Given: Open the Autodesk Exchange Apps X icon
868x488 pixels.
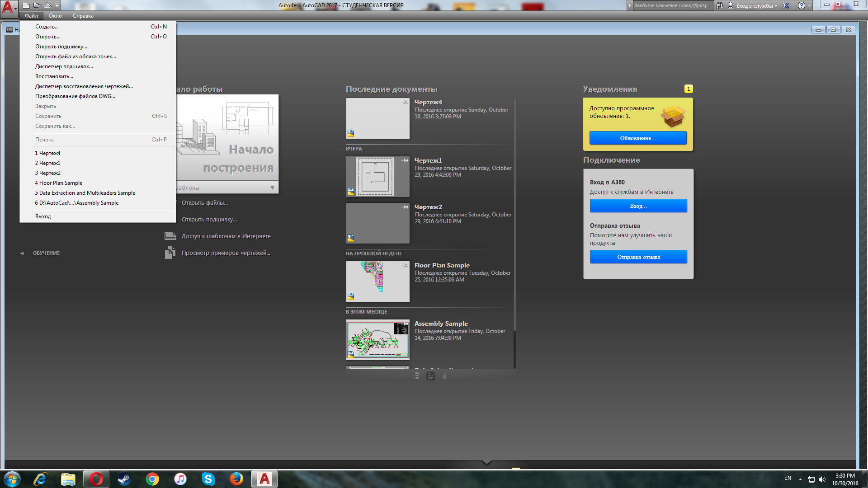Looking at the screenshot, I should [x=786, y=5].
